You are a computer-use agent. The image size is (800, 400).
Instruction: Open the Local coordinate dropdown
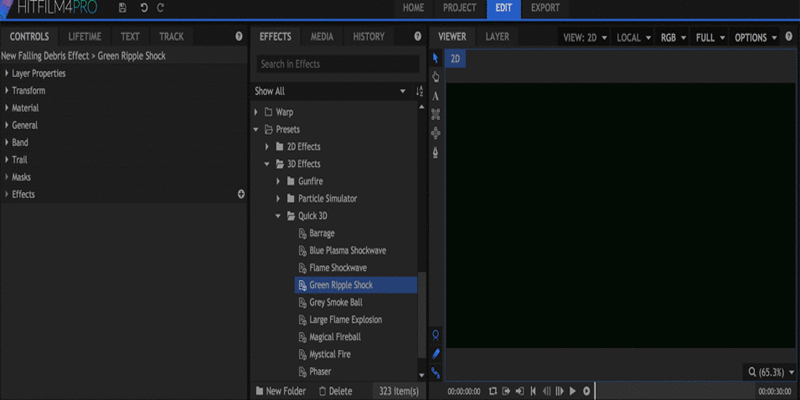pyautogui.click(x=634, y=37)
